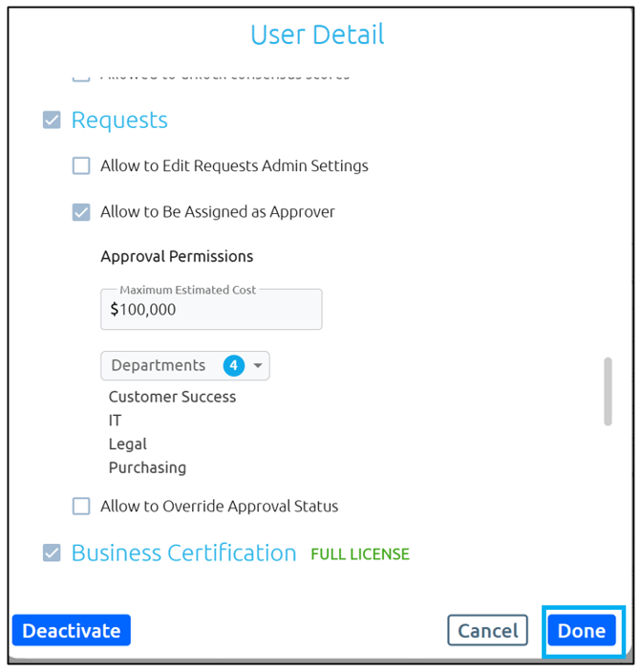Viewport: 640px width, 672px height.
Task: Click the green FULL LICENSE label
Action: [x=360, y=554]
